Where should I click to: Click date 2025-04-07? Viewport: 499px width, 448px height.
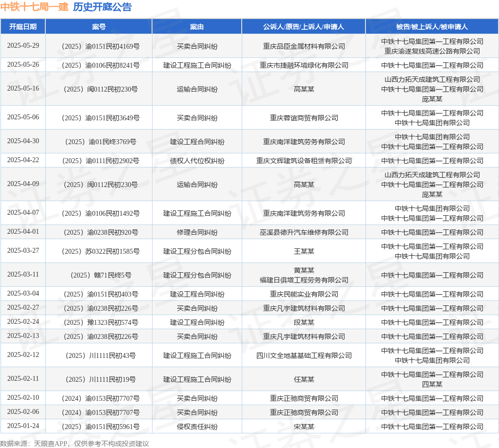(x=23, y=212)
